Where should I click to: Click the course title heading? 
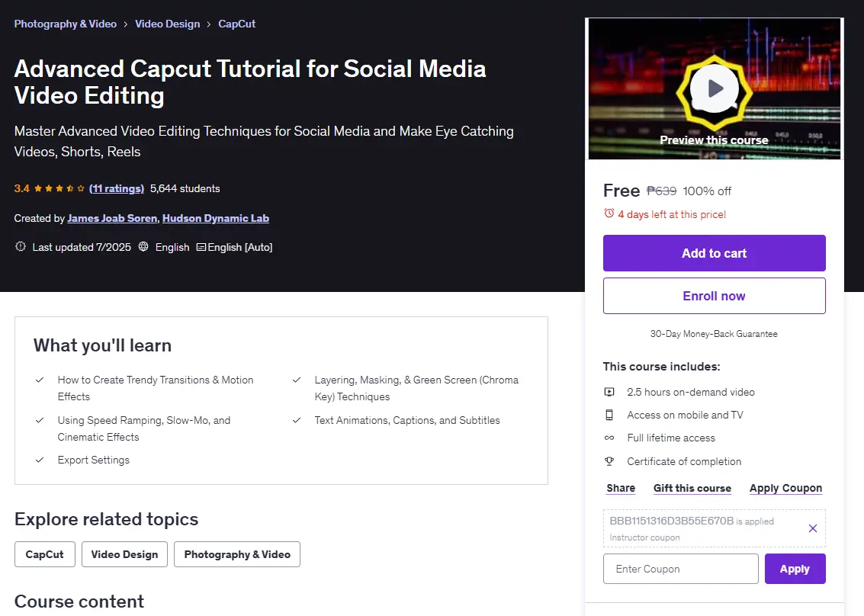[249, 82]
